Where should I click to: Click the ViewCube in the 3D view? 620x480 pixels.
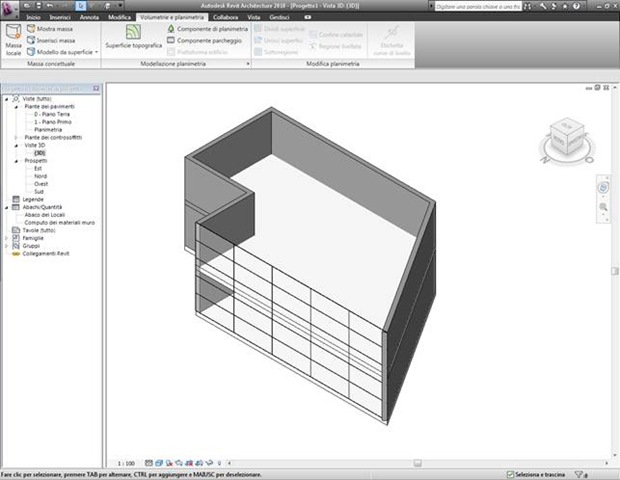click(x=567, y=138)
